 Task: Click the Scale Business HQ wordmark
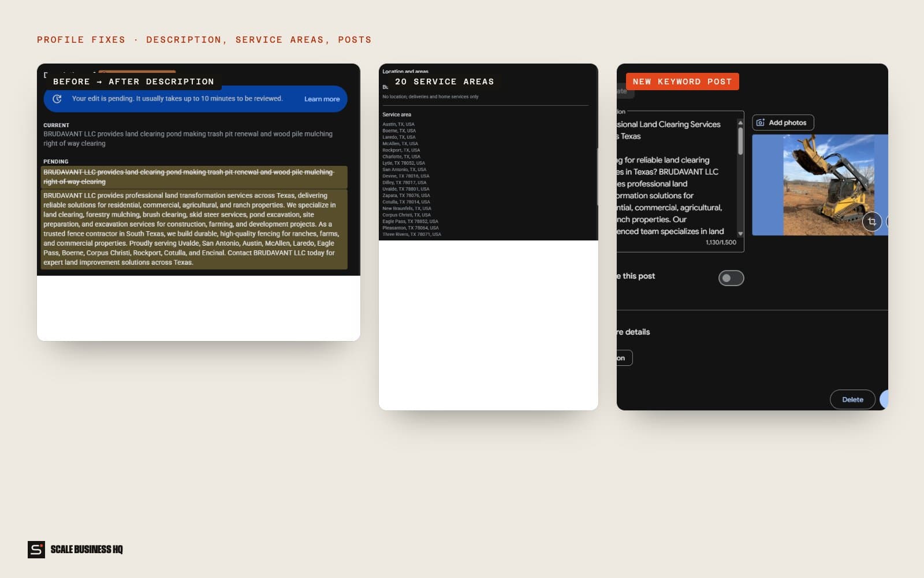(x=87, y=550)
